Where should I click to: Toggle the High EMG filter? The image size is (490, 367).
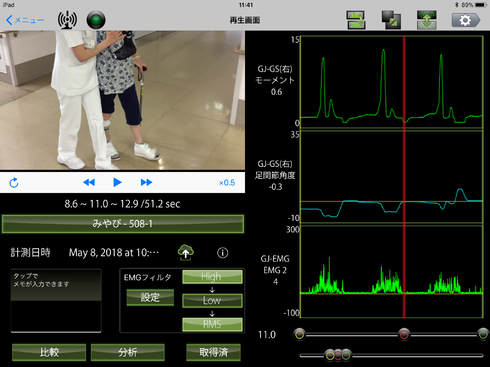click(212, 277)
